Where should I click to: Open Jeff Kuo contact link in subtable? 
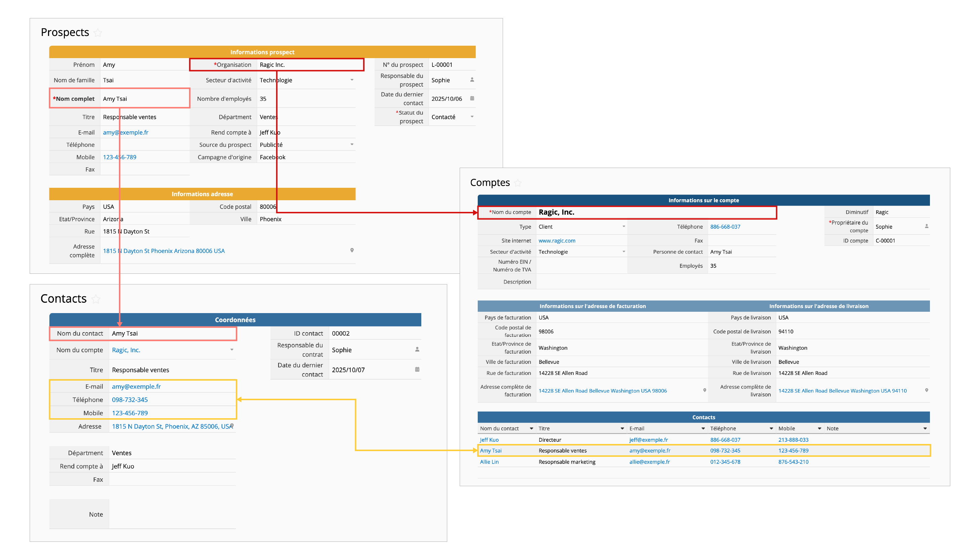click(489, 440)
